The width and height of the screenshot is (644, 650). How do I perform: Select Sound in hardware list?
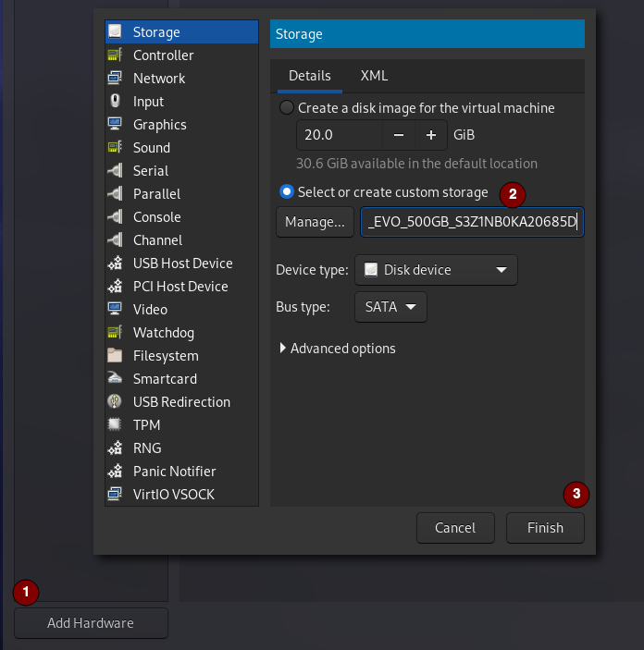click(181, 148)
